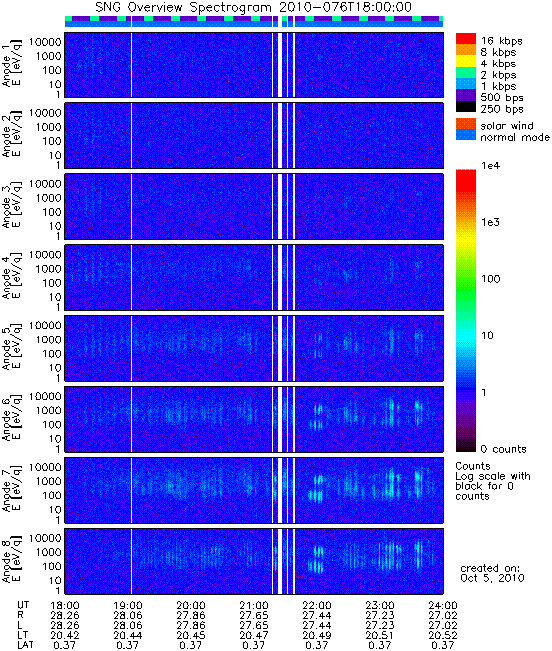This screenshot has width=552, height=651.
Task: Click the '8 kbps' legend label
Action: pos(498,52)
